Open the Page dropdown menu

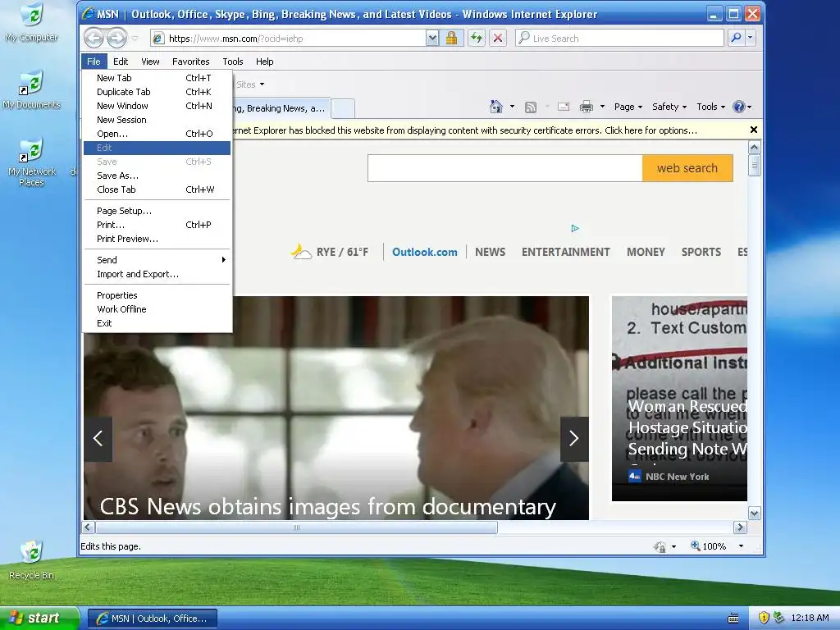click(628, 107)
